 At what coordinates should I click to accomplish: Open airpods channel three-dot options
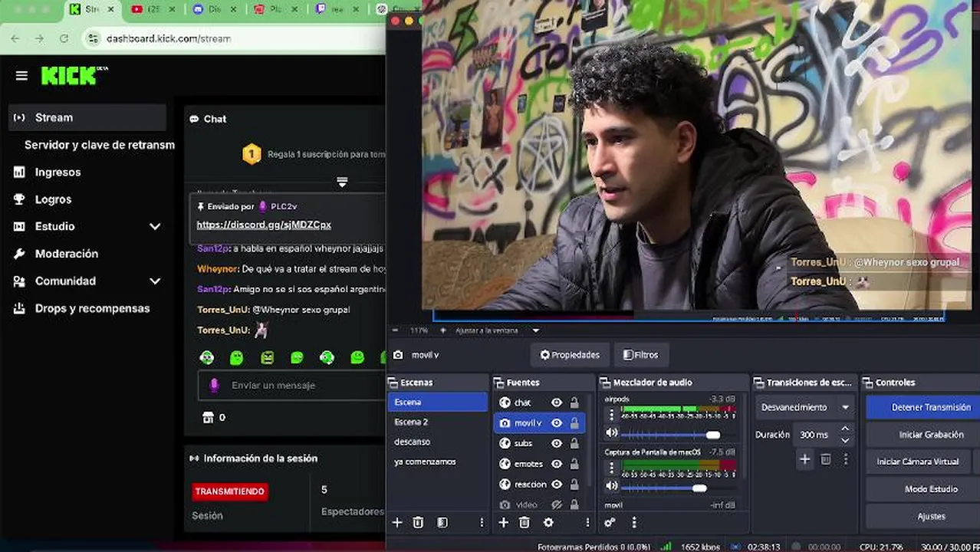pos(611,415)
